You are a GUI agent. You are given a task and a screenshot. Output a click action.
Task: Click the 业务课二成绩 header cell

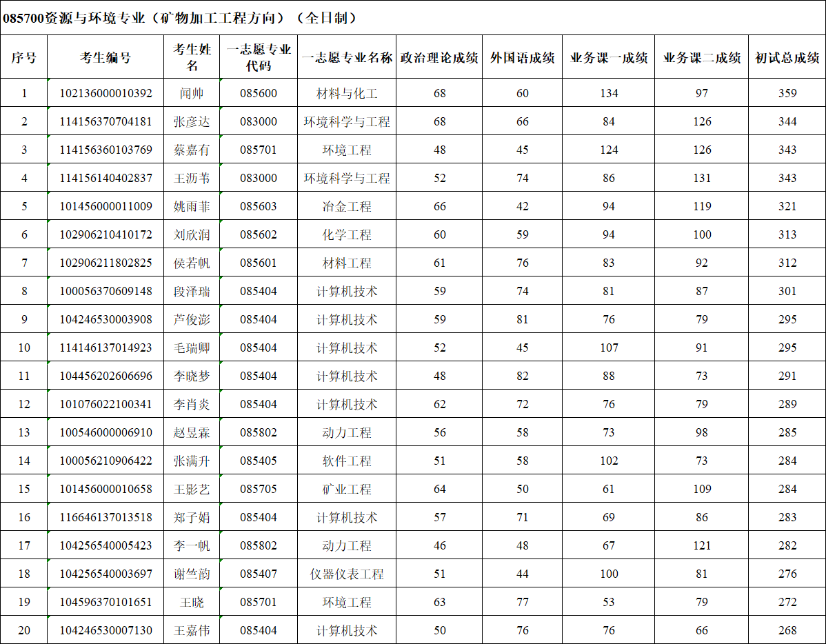[x=701, y=58]
